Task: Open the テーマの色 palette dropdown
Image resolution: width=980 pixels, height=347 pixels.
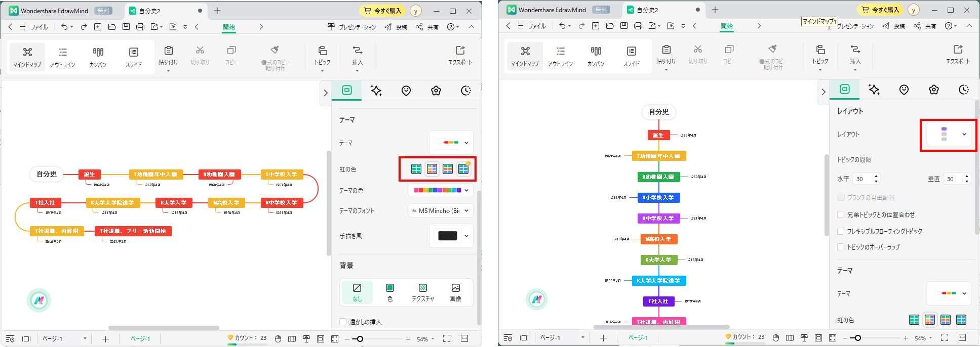Action: point(441,191)
